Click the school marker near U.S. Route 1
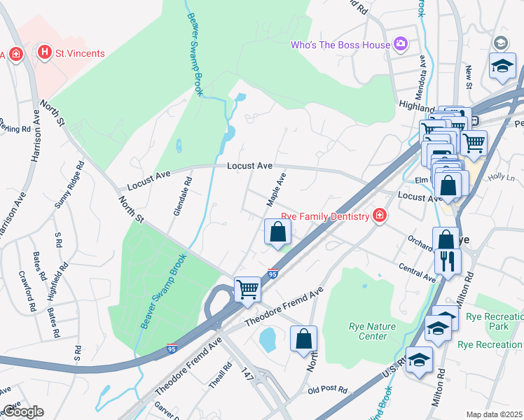Viewport: 524px width, 420px height. point(419,362)
